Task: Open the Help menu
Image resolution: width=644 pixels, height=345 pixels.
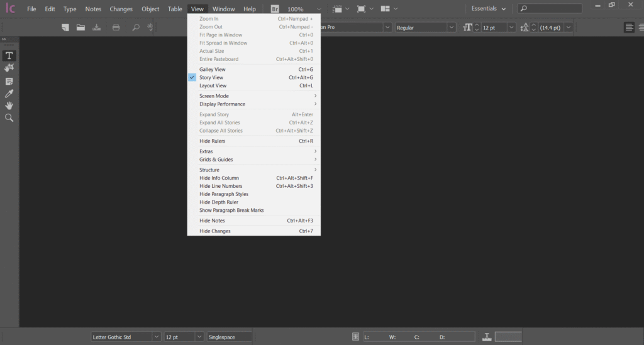Action: point(250,9)
